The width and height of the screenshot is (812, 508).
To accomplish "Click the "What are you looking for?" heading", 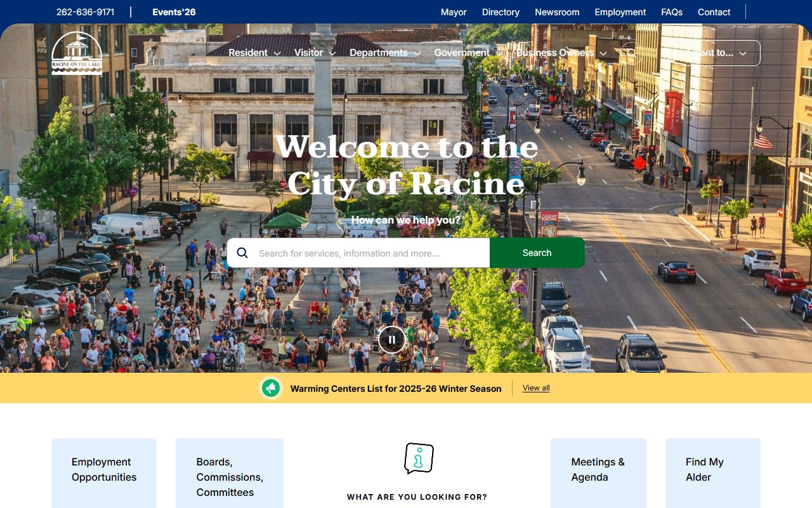I will point(417,497).
